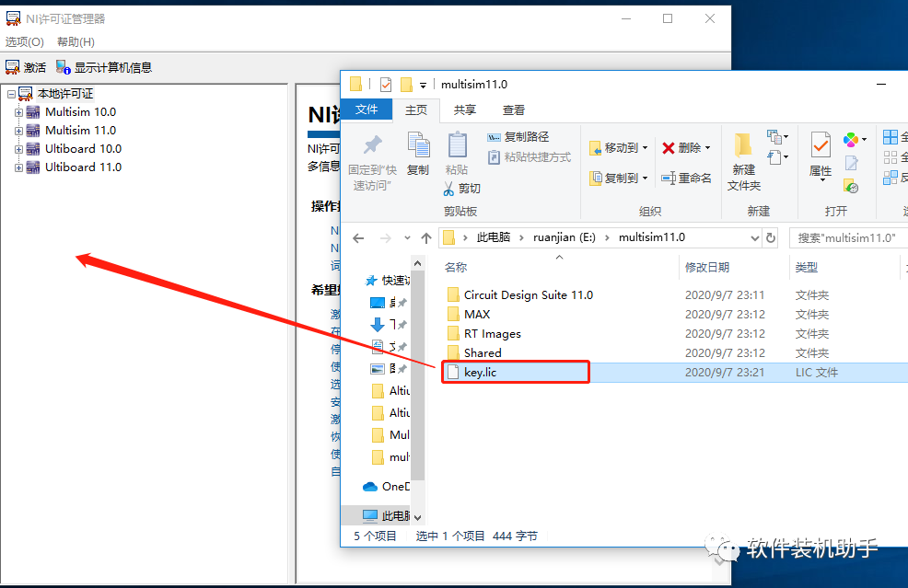Click the Up one level arrow
908x588 pixels.
(x=426, y=237)
